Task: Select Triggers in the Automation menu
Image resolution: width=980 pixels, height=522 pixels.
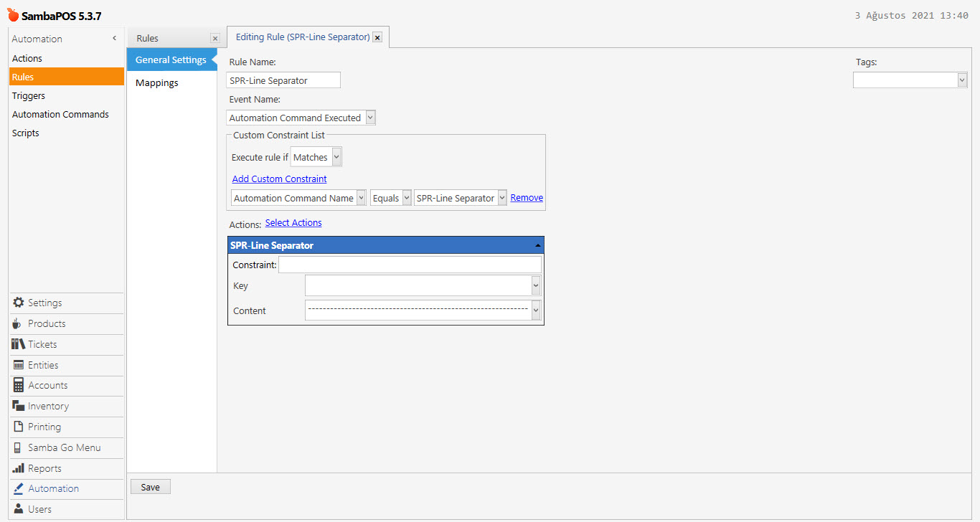Action: coord(29,96)
